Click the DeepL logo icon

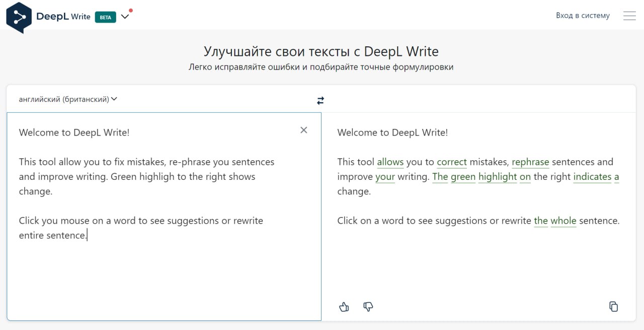(x=19, y=17)
